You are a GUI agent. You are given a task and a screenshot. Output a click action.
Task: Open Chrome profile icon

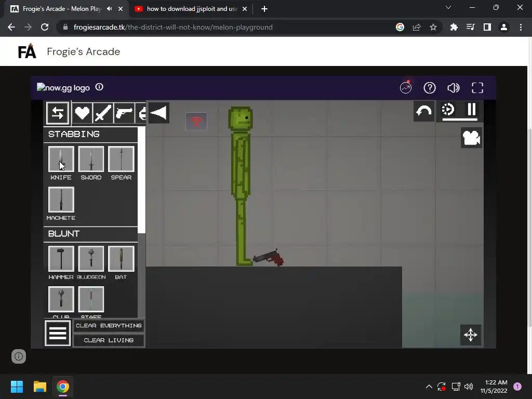(504, 27)
